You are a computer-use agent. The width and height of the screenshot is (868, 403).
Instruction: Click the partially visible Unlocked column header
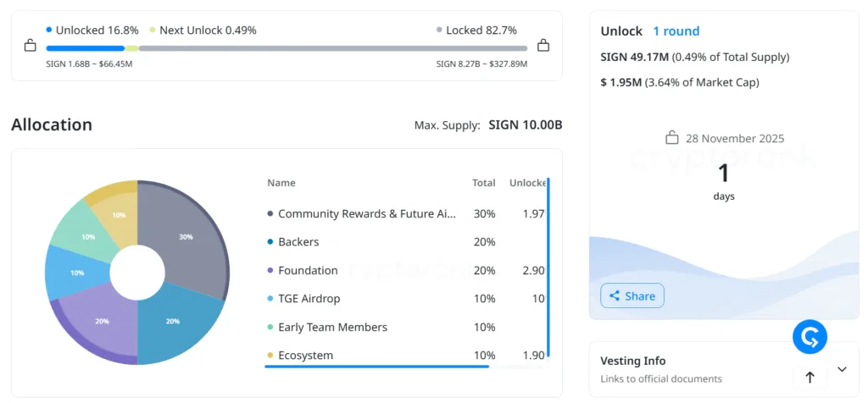[527, 183]
